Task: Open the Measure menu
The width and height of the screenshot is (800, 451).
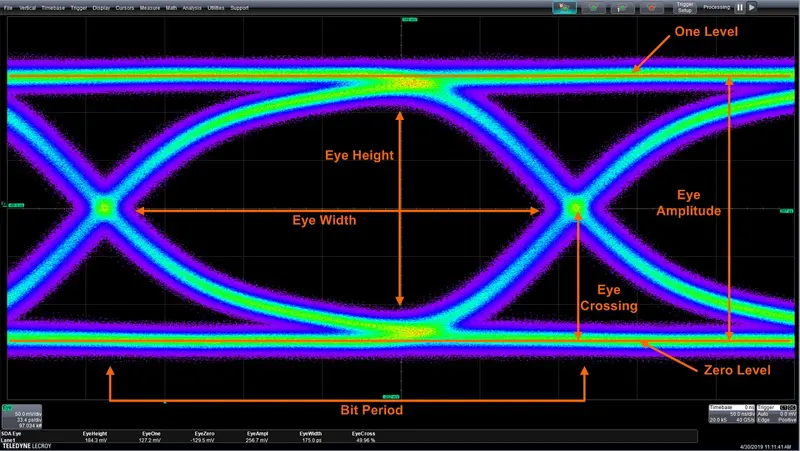Action: [150, 8]
